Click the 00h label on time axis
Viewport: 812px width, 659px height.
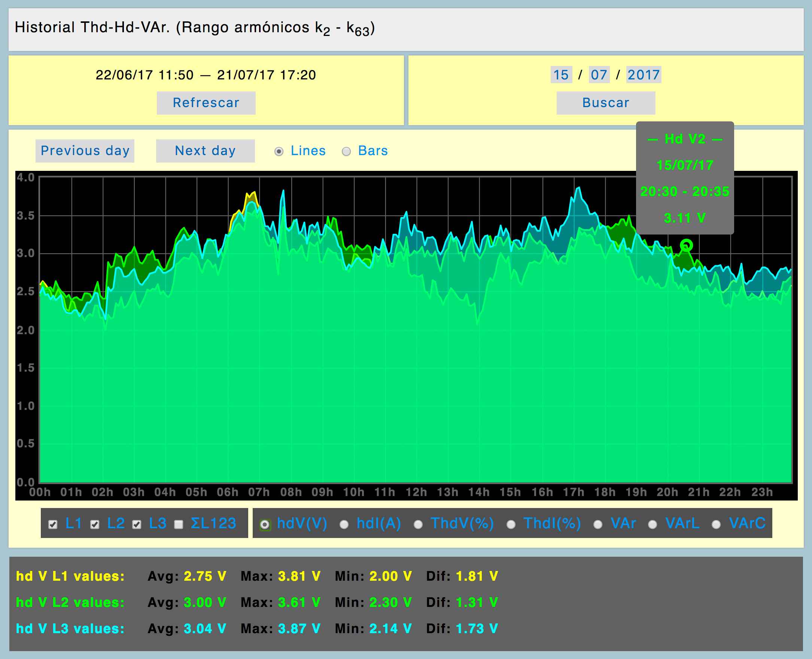pyautogui.click(x=40, y=492)
